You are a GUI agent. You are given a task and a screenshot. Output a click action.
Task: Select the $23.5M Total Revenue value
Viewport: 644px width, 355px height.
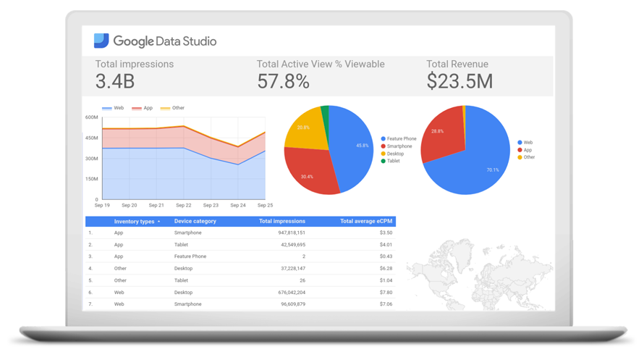(x=459, y=81)
